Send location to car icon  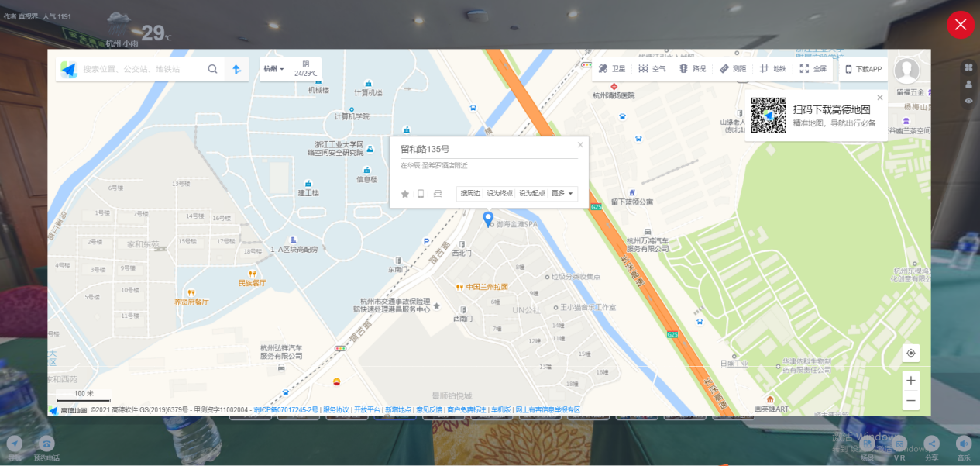pyautogui.click(x=438, y=194)
